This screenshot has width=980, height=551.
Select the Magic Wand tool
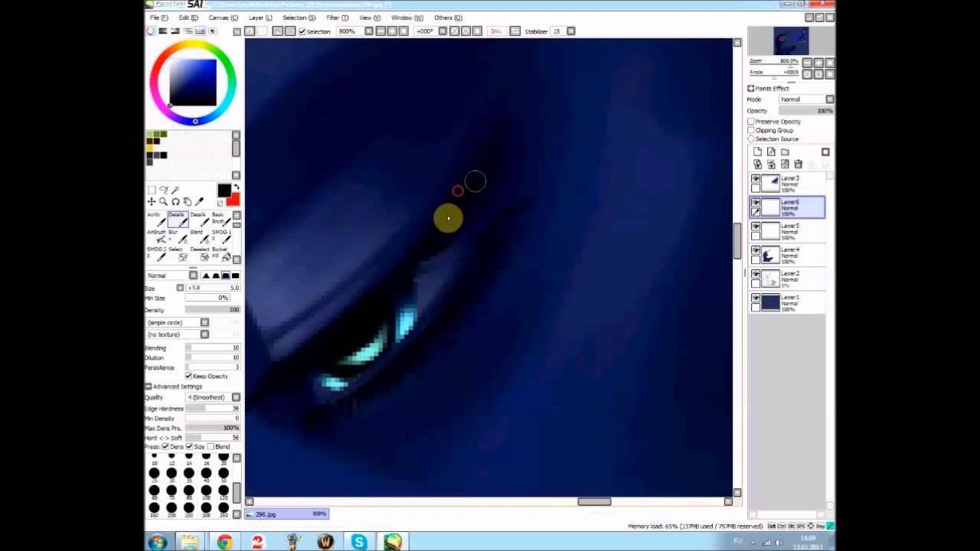pos(175,190)
